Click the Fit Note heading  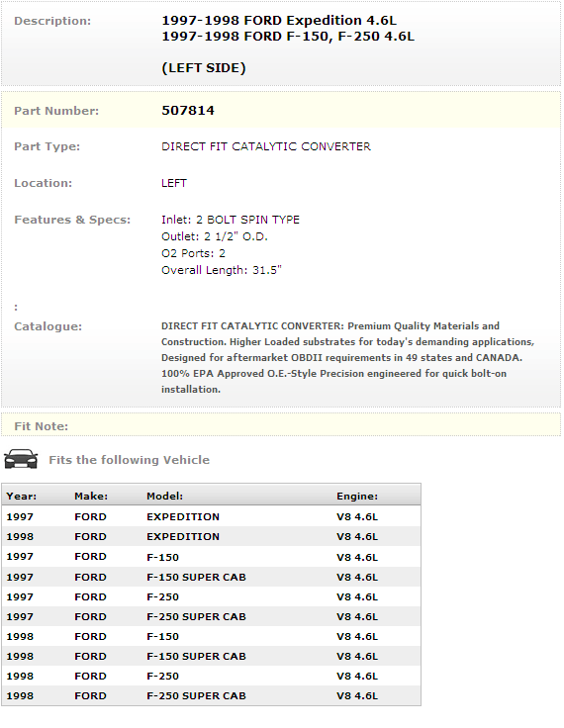coord(41,426)
